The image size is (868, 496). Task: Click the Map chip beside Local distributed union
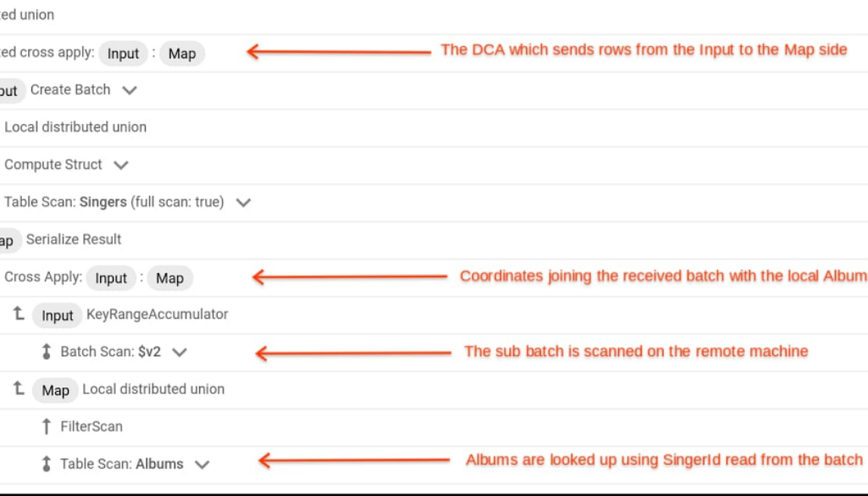(55, 390)
